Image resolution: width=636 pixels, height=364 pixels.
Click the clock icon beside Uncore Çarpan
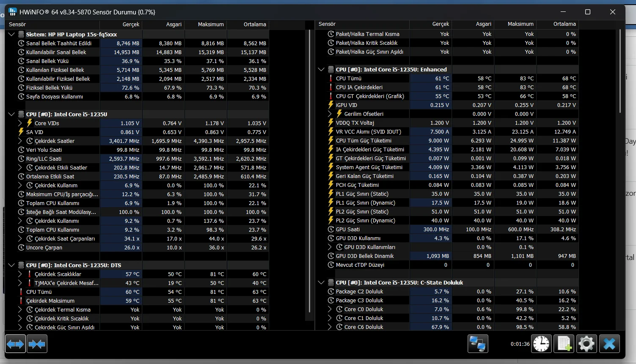click(x=21, y=247)
